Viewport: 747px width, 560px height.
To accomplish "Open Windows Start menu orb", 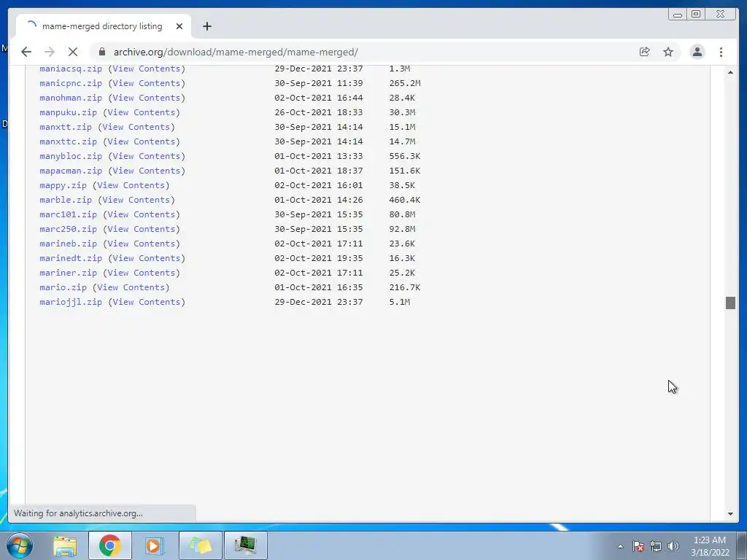I will tap(20, 545).
